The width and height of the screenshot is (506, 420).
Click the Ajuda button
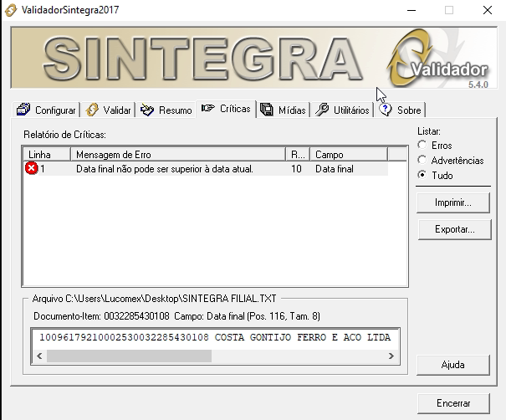pyautogui.click(x=453, y=365)
